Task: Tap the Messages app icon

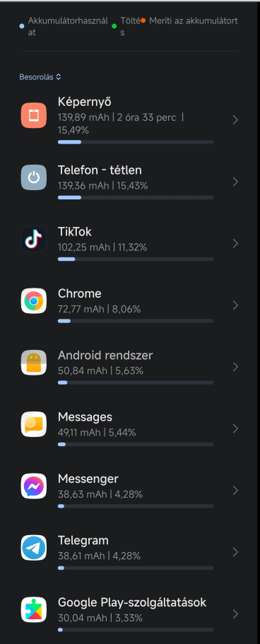Action: click(34, 424)
